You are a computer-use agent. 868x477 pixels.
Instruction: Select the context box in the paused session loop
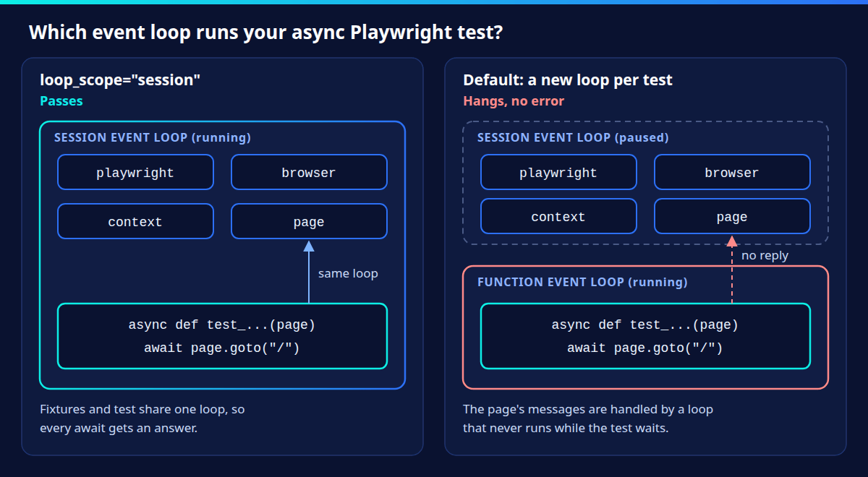click(558, 216)
